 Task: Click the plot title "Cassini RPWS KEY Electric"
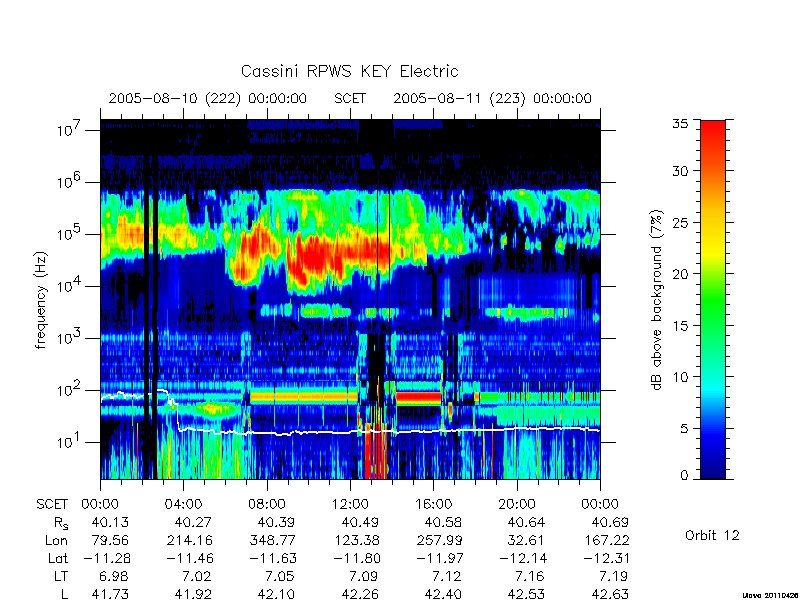tap(349, 71)
